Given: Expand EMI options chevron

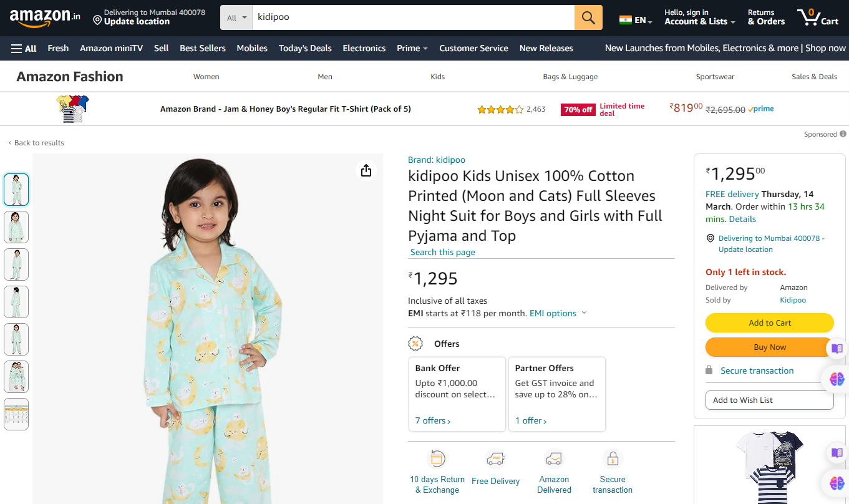Looking at the screenshot, I should click(x=584, y=313).
